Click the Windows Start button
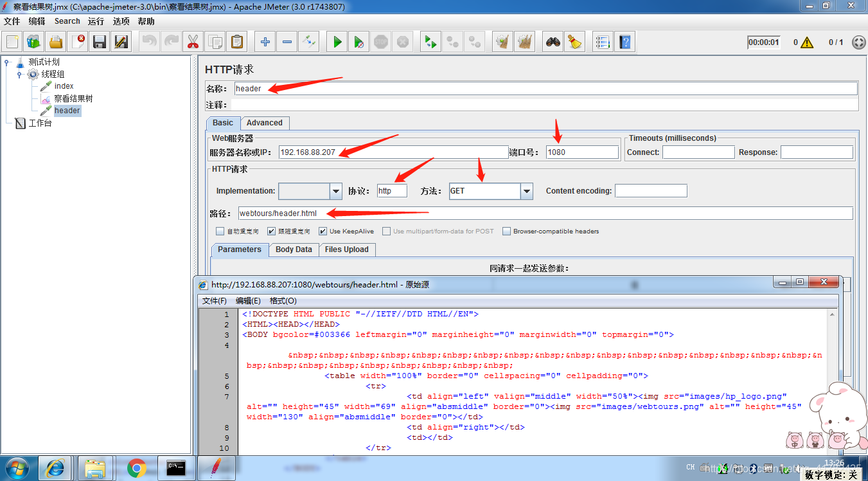The width and height of the screenshot is (868, 481). coord(15,468)
